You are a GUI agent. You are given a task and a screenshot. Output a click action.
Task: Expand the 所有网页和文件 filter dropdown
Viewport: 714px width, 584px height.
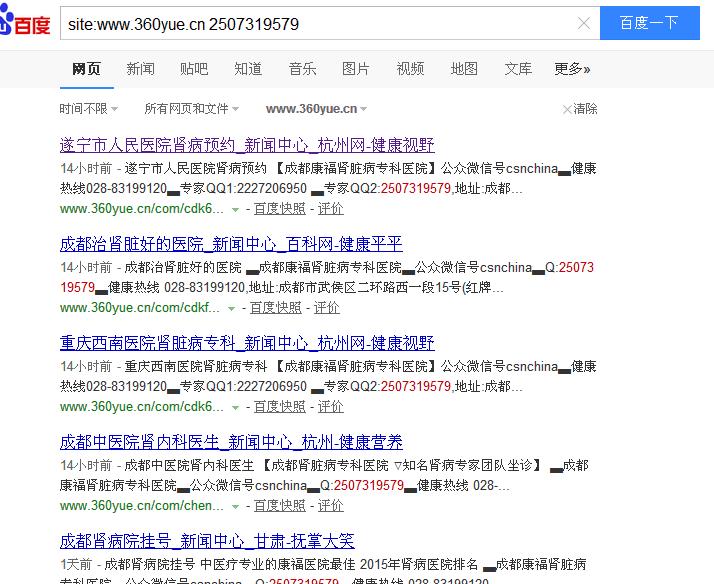[191, 109]
